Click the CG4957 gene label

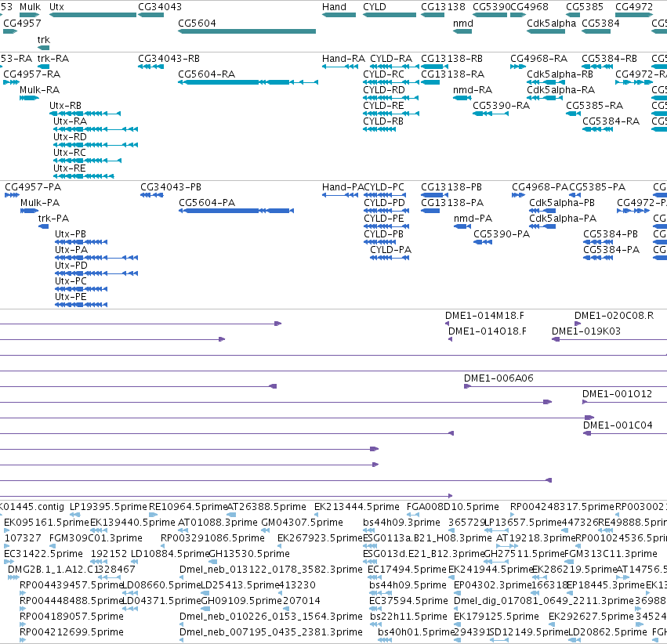point(22,24)
